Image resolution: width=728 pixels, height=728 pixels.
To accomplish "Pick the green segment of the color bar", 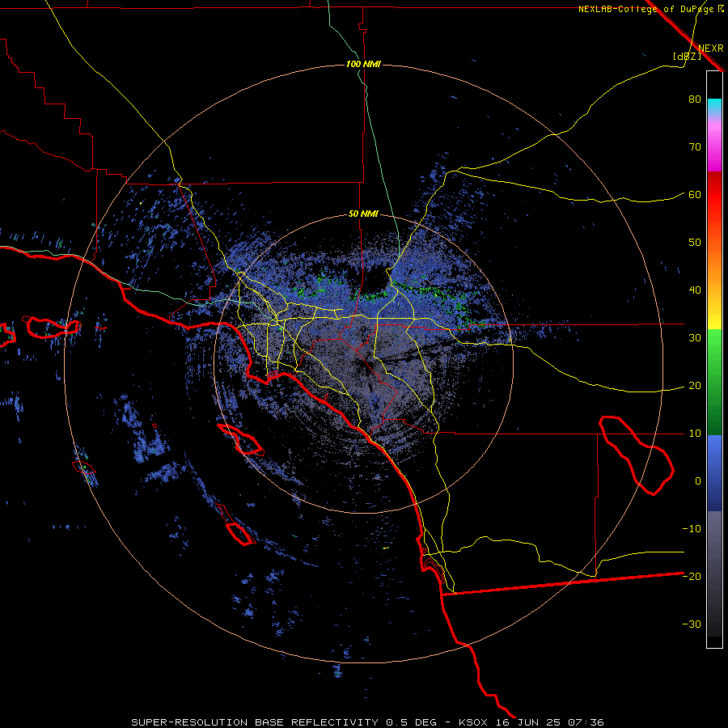I will click(714, 381).
